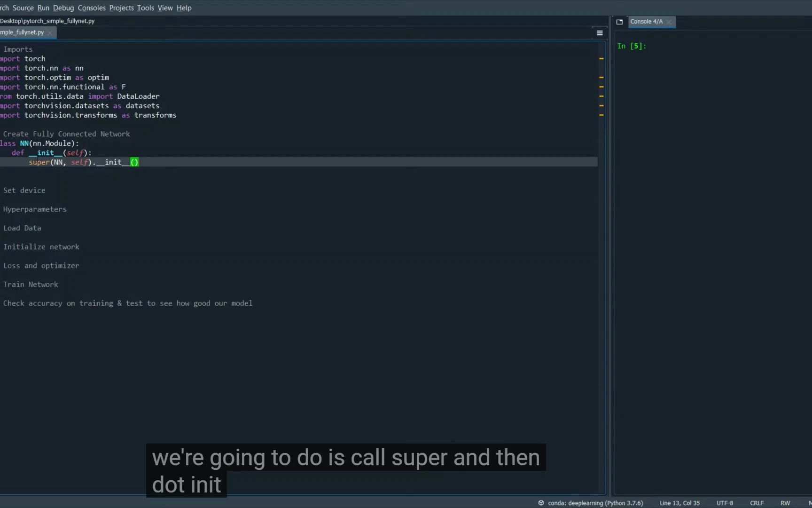Click the file path pytorch_simple_fullynet.py label

click(47, 21)
